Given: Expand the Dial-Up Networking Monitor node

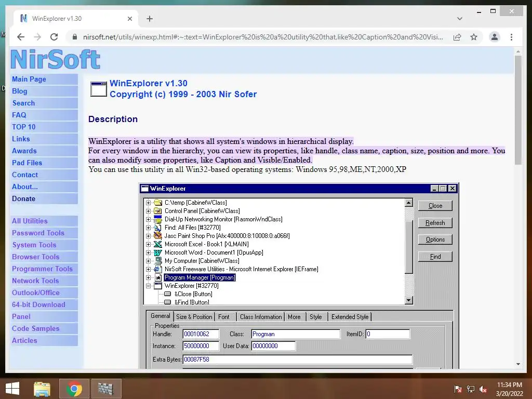Looking at the screenshot, I should [148, 220].
